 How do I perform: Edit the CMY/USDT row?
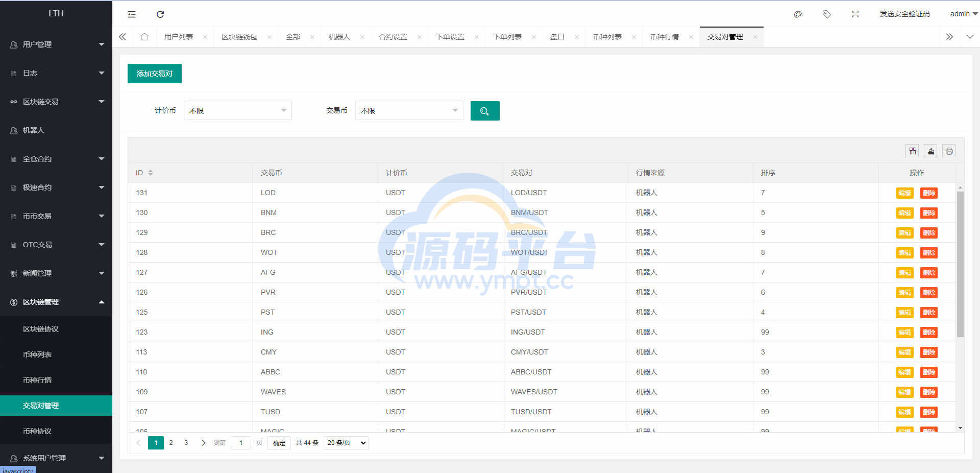904,352
